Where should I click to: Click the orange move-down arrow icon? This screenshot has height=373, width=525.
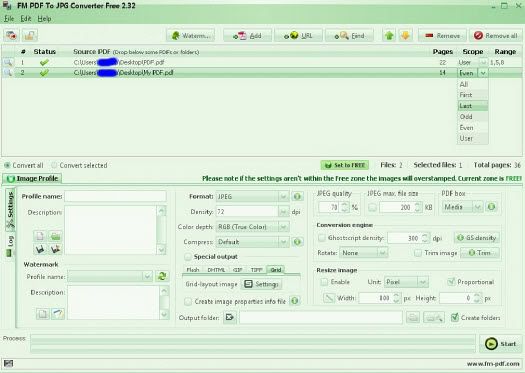(405, 35)
